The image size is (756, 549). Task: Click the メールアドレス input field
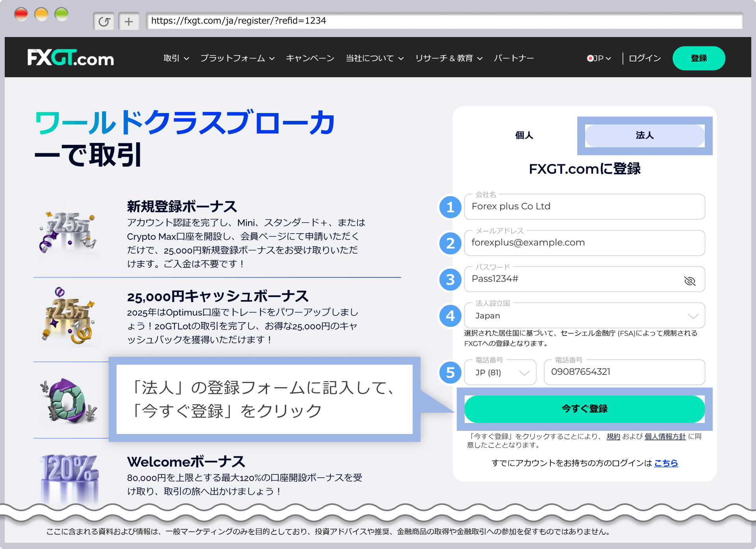pos(584,243)
